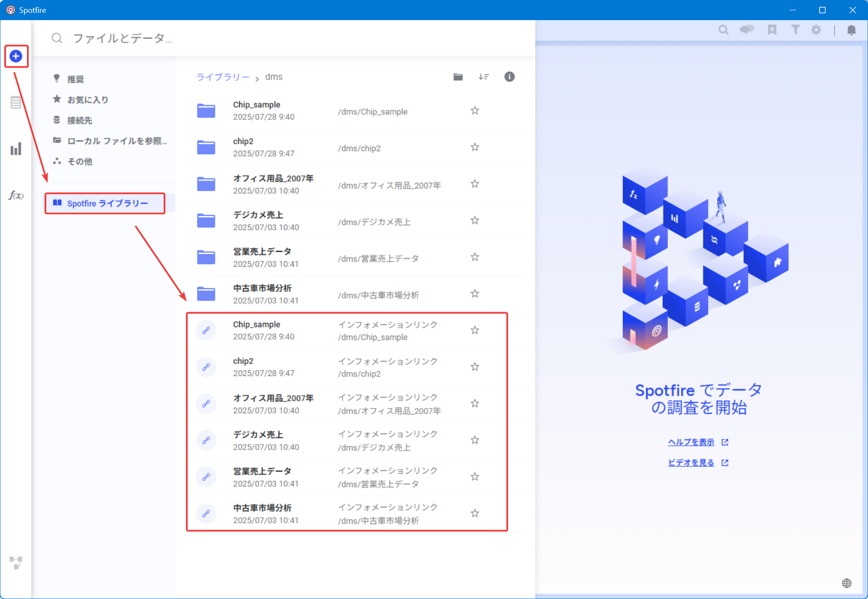This screenshot has width=868, height=599.
Task: Open the Bookmarks icon in top toolbar
Action: point(772,30)
